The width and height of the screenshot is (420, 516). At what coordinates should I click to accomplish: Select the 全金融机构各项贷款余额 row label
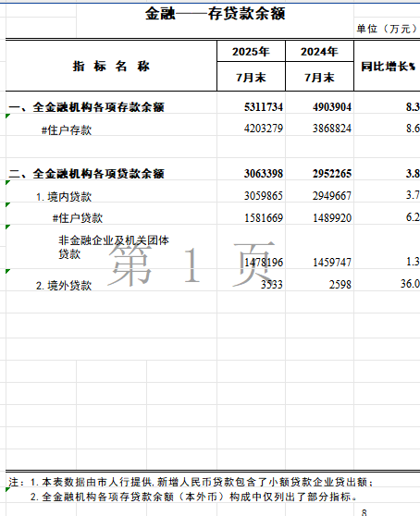point(87,174)
